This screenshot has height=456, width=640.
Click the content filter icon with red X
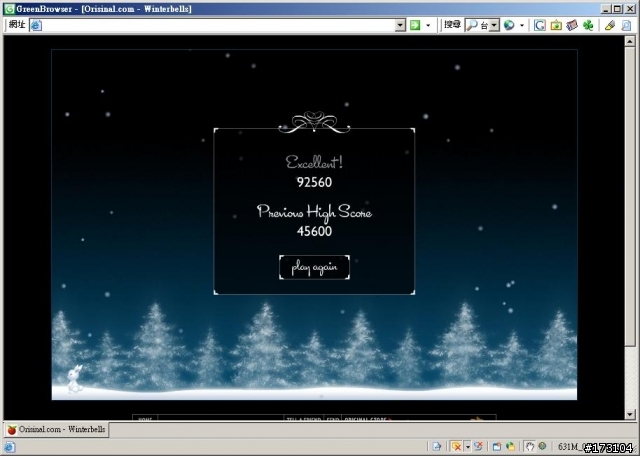point(478,447)
